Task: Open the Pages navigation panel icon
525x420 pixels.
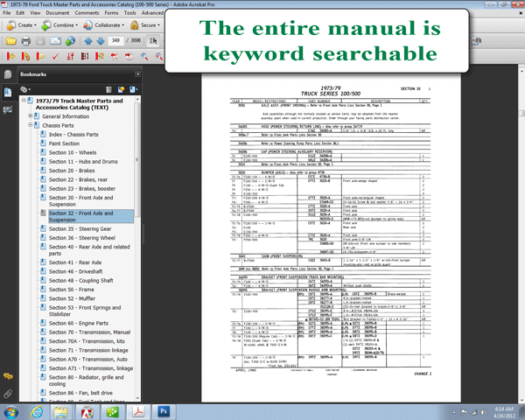Action: 8,74
